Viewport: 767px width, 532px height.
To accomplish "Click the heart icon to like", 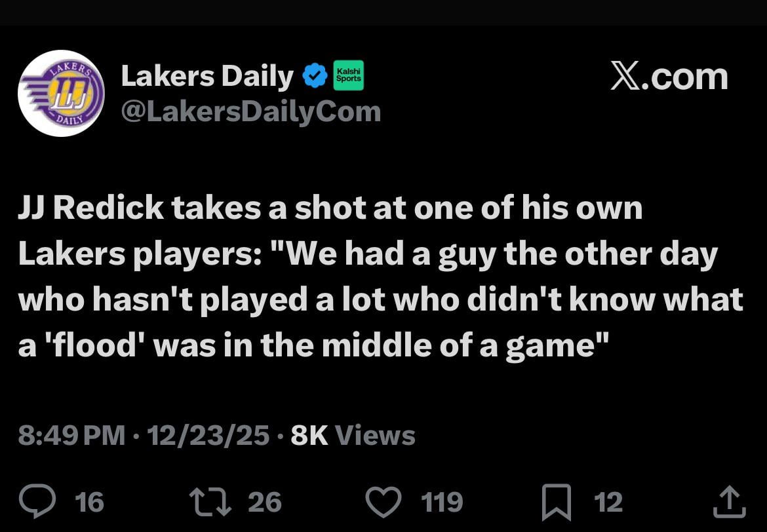I will click(x=383, y=501).
